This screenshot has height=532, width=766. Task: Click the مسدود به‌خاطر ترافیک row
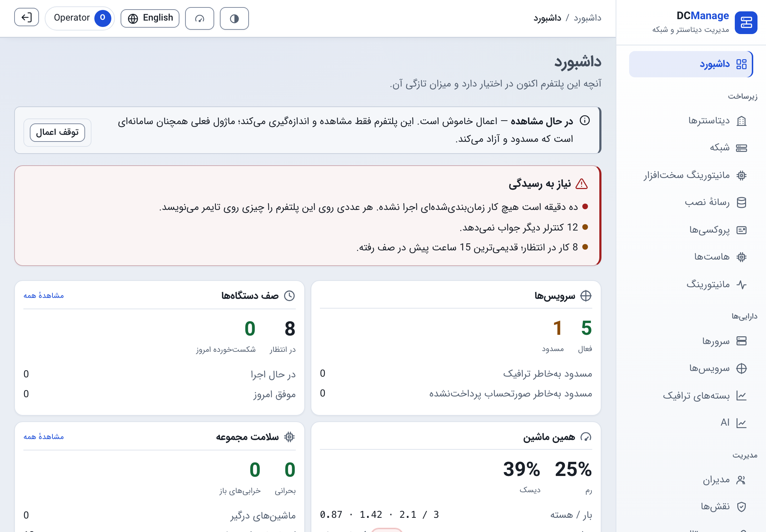coord(456,373)
